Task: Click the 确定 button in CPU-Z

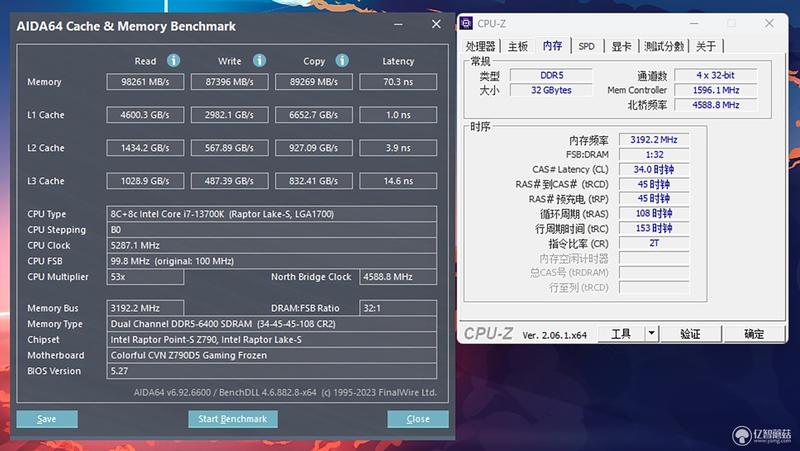Action: coord(754,334)
